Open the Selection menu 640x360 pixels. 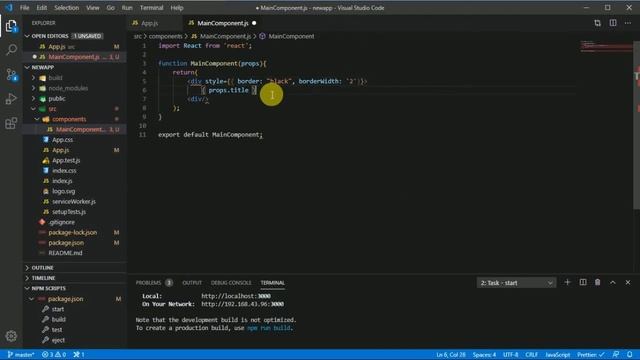click(x=67, y=8)
